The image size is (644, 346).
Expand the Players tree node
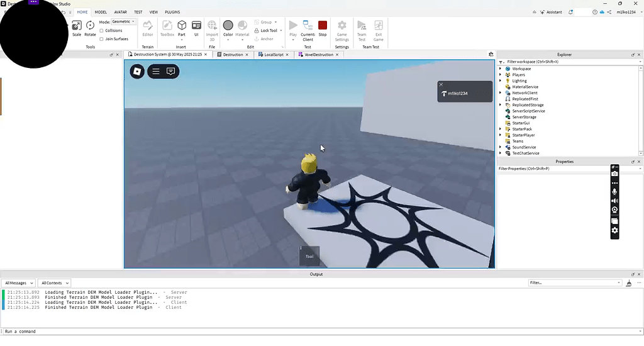(500, 75)
